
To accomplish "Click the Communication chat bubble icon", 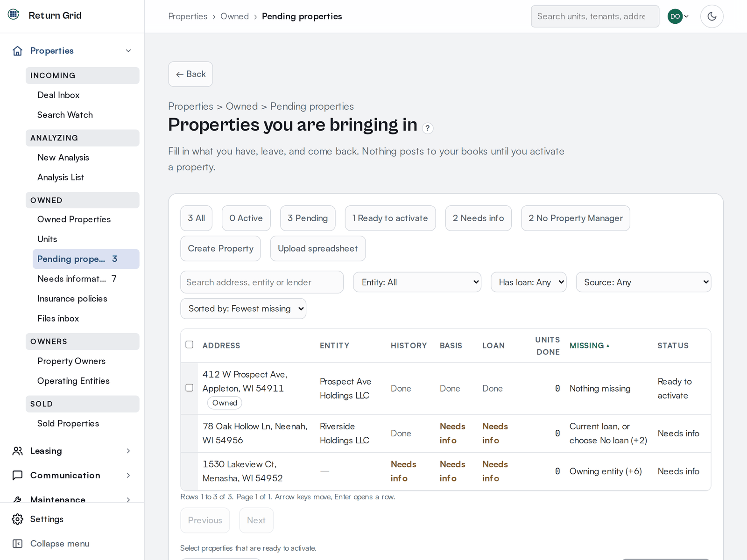I will click(x=17, y=475).
